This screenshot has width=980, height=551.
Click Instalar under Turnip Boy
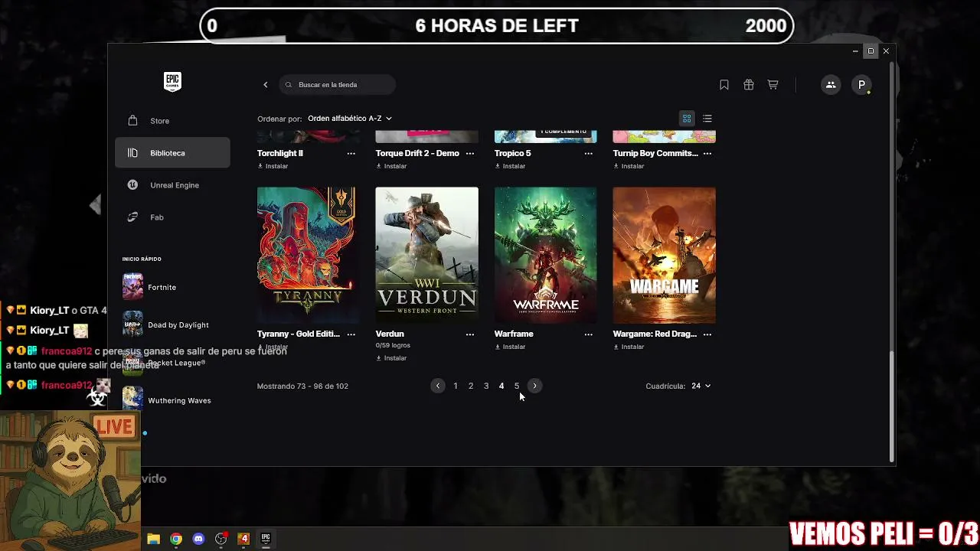click(x=629, y=166)
